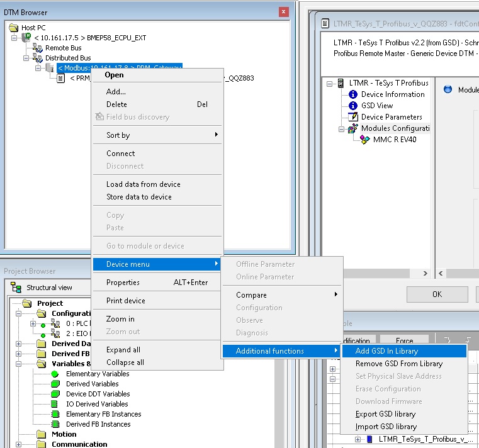Close the DTM Browser panel

pos(283,12)
